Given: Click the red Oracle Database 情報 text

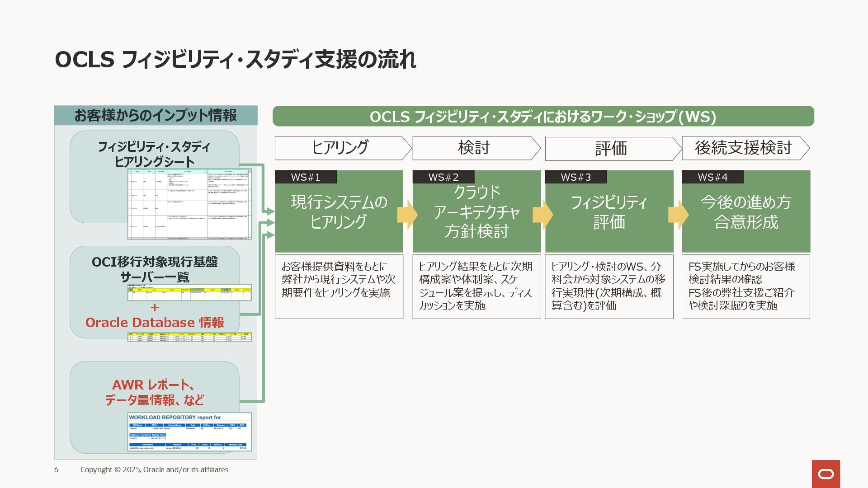Looking at the screenshot, I should (x=155, y=323).
